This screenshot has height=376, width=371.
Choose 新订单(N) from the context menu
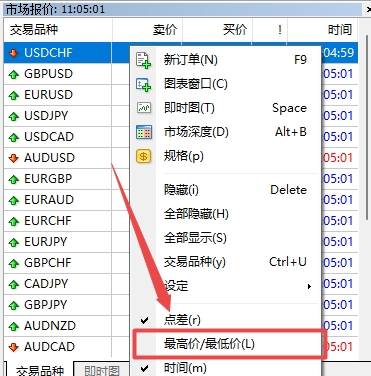coord(225,60)
